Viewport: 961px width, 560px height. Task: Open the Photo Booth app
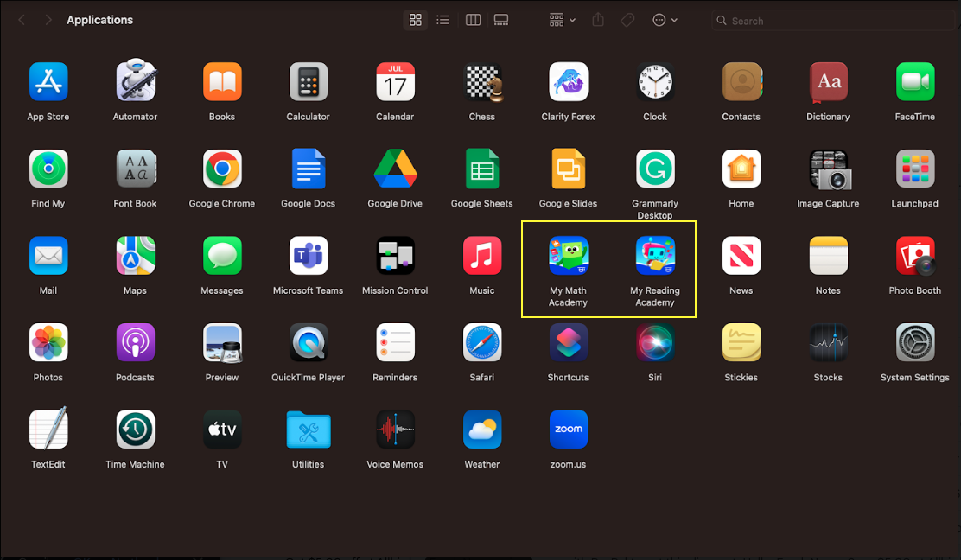tap(916, 256)
